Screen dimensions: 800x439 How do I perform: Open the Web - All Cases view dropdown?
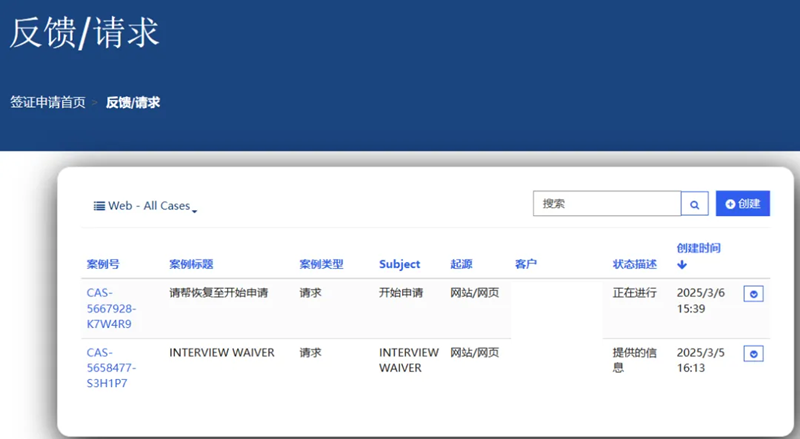tap(145, 206)
